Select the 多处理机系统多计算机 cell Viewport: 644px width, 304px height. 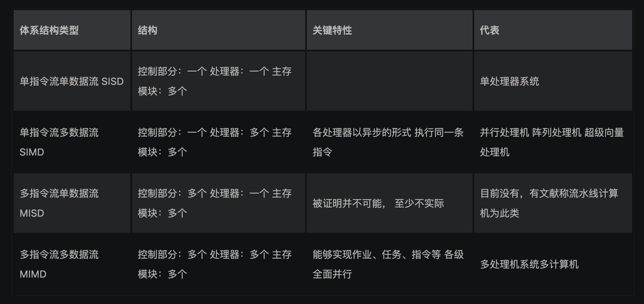[529, 264]
